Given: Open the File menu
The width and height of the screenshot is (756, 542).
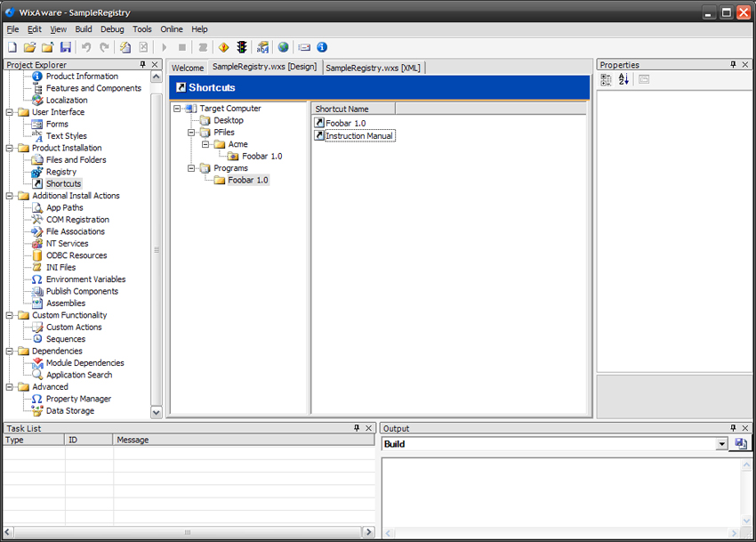Looking at the screenshot, I should [12, 29].
